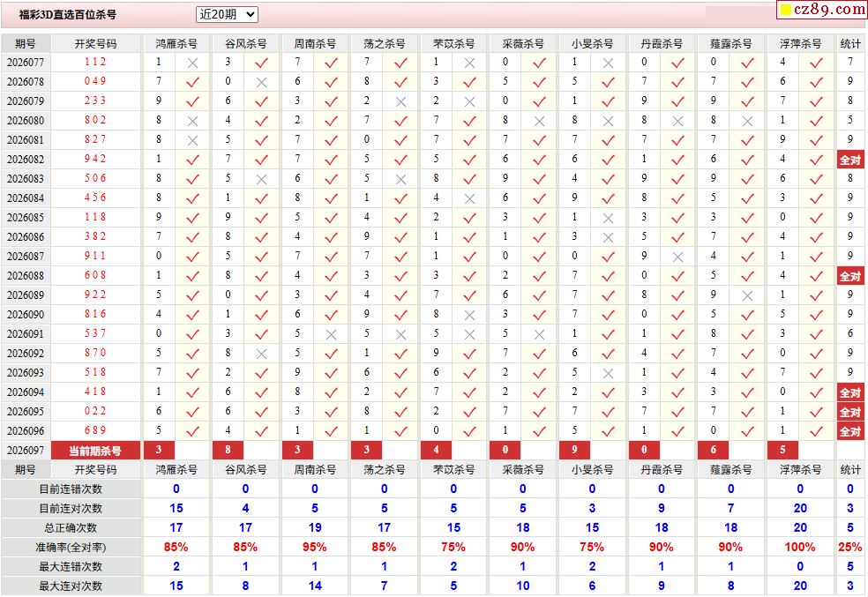Select period number 2026077
The image size is (868, 597).
point(26,62)
